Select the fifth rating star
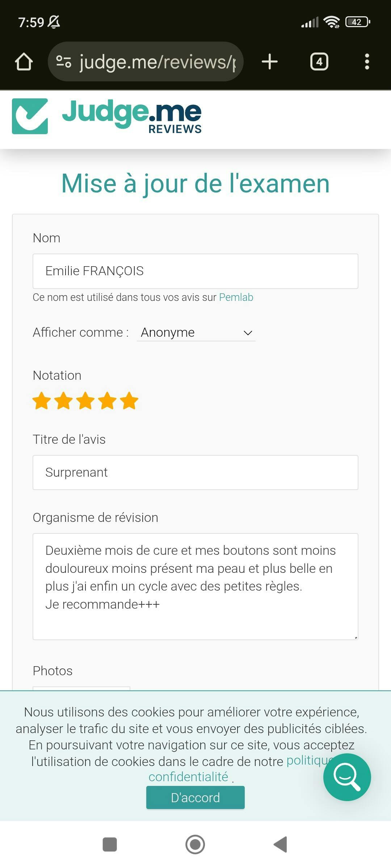Screen dimensions: 391x868 pos(129,401)
